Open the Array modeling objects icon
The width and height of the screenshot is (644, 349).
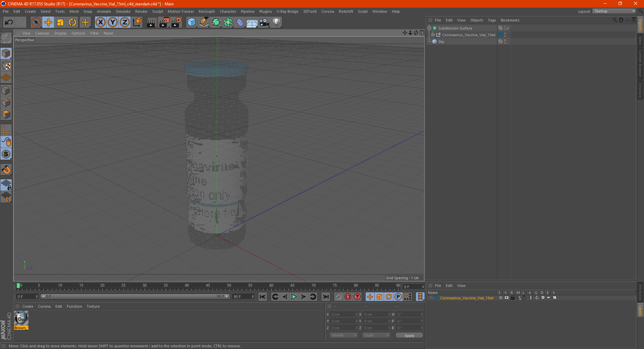[x=228, y=22]
